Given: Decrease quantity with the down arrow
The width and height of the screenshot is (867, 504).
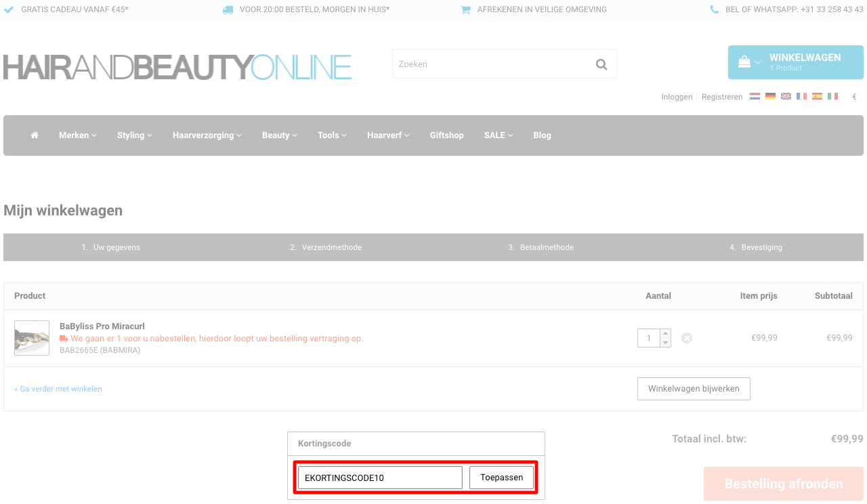Looking at the screenshot, I should pos(666,342).
